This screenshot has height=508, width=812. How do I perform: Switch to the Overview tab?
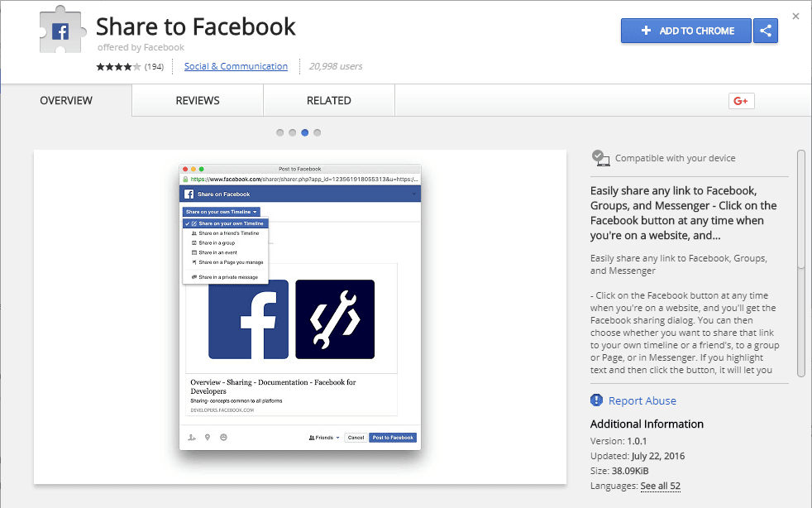66,101
